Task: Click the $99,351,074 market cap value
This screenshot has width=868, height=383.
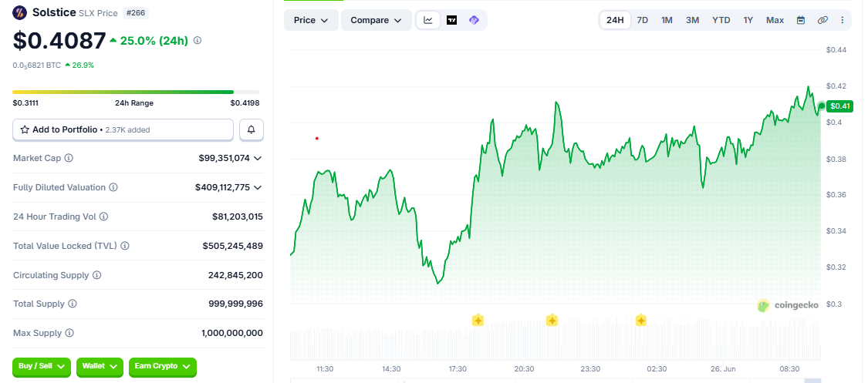Action: 225,158
